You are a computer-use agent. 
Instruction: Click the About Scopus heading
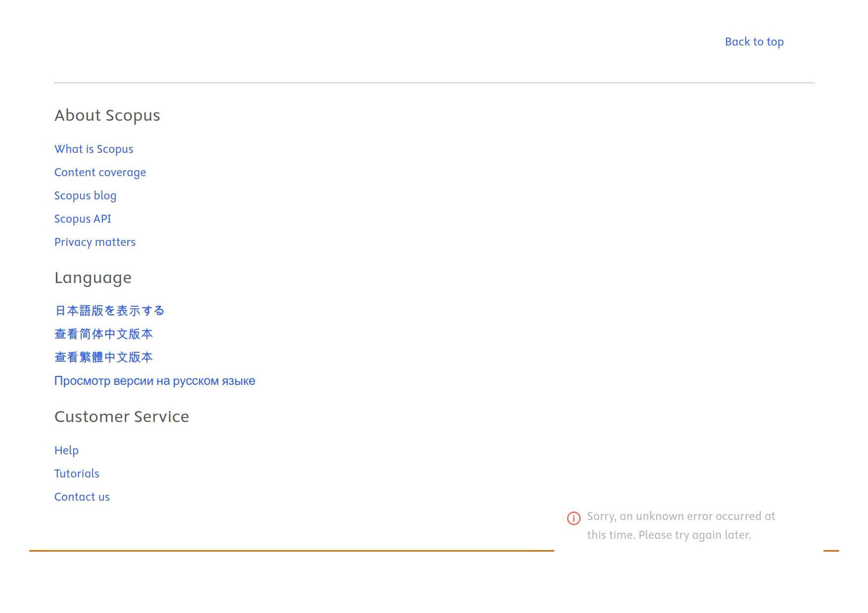pos(107,115)
